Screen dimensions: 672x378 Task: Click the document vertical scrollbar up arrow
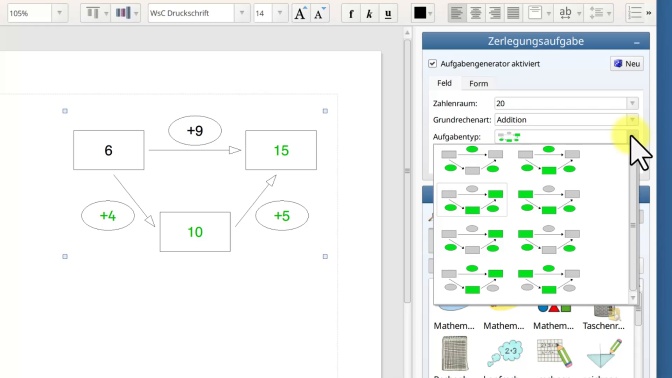[407, 33]
